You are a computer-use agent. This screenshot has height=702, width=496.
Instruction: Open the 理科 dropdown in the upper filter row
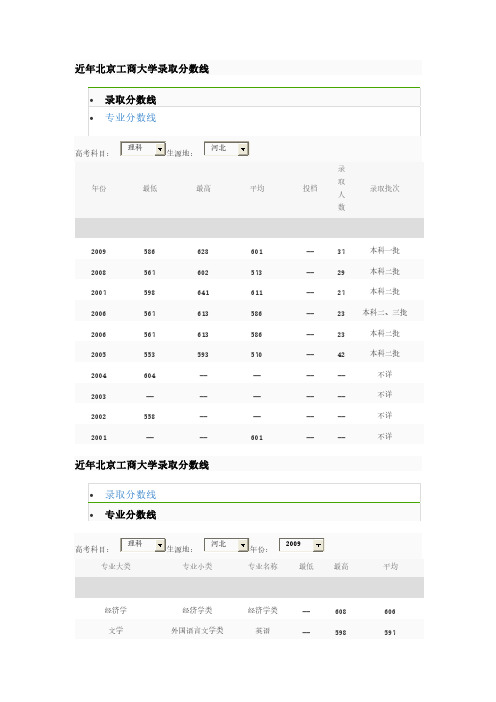point(143,149)
